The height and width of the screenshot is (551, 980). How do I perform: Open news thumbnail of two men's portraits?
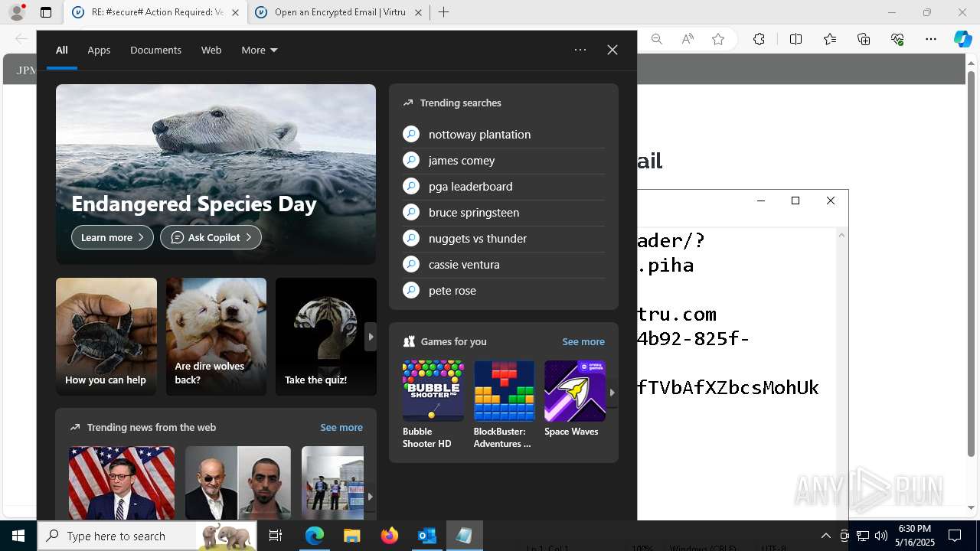238,483
